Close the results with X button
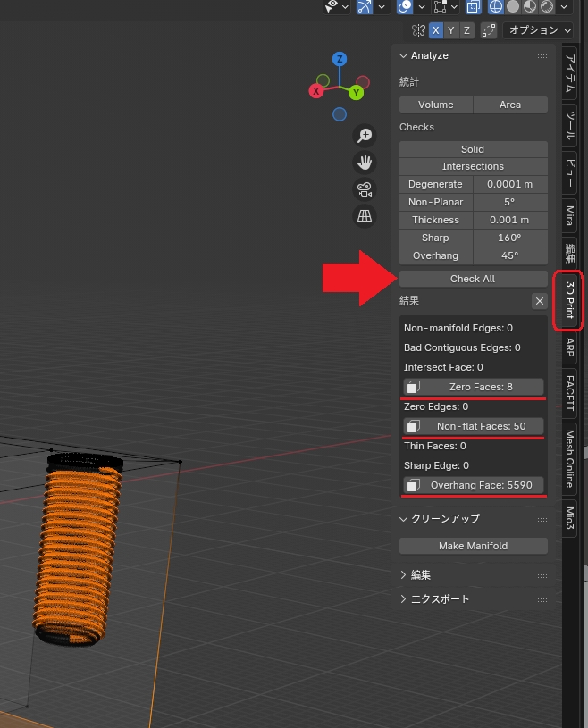588x728 pixels. (x=539, y=301)
